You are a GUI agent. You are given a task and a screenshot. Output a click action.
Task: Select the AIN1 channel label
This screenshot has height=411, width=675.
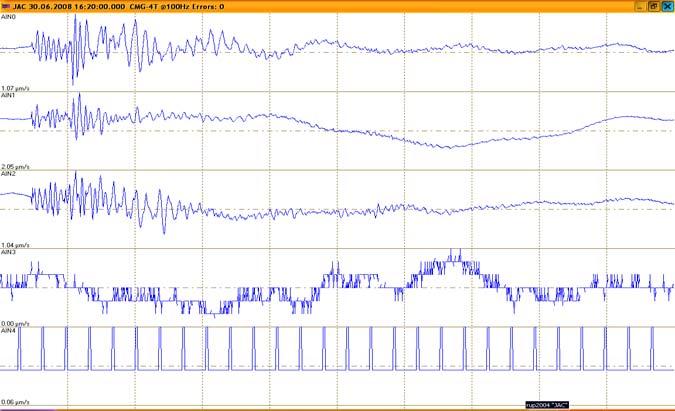click(x=8, y=95)
